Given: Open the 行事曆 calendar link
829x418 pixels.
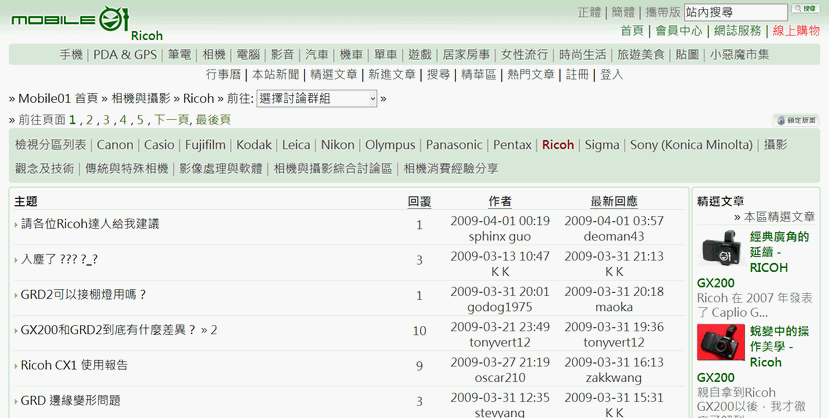Looking at the screenshot, I should [223, 75].
